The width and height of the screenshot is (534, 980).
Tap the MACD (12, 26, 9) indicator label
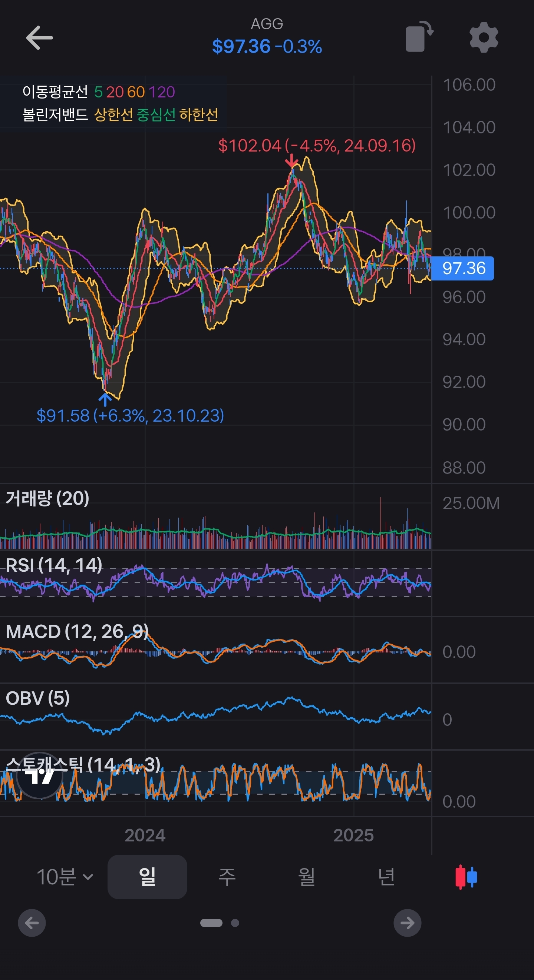click(78, 631)
